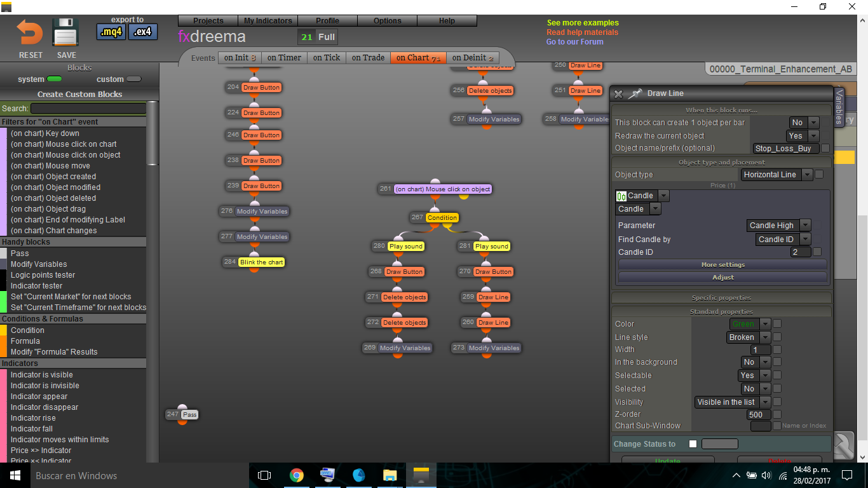Open the notification center icon

[x=846, y=475]
